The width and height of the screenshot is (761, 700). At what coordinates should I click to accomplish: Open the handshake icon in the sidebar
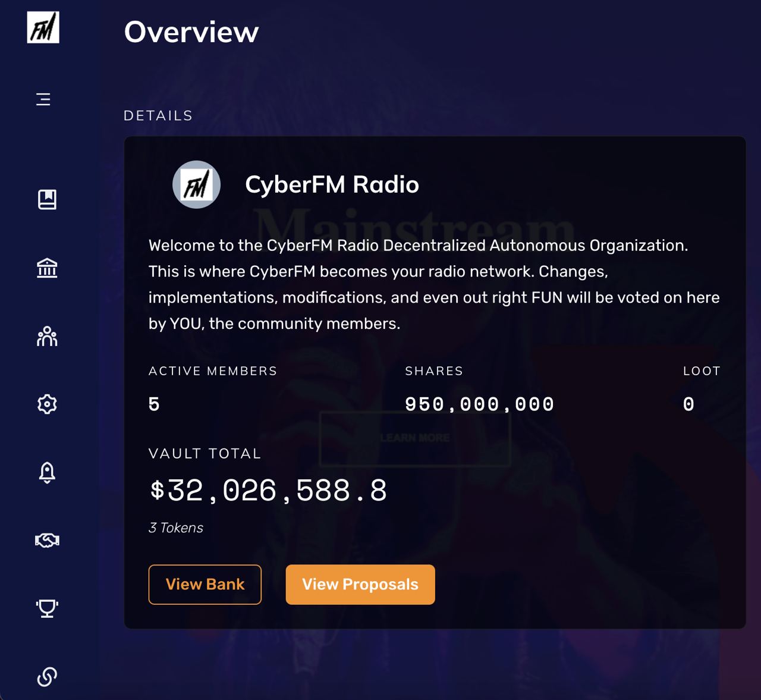click(47, 540)
